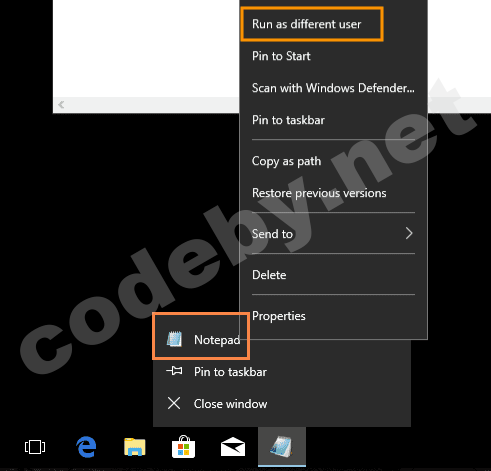The height and width of the screenshot is (471, 491).
Task: Select Copy as path
Action: click(286, 161)
